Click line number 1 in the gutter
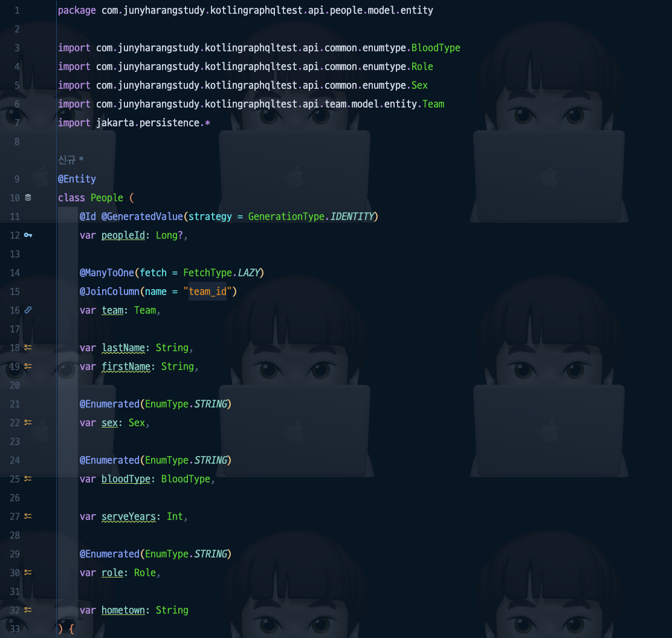Image resolution: width=672 pixels, height=638 pixels. 17,10
